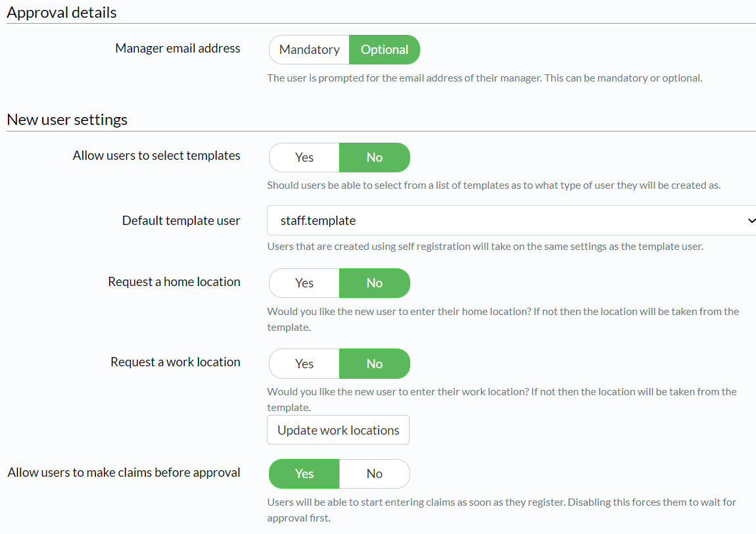Viewport: 756px width, 534px height.
Task: Click the Manager email address label
Action: (x=177, y=48)
